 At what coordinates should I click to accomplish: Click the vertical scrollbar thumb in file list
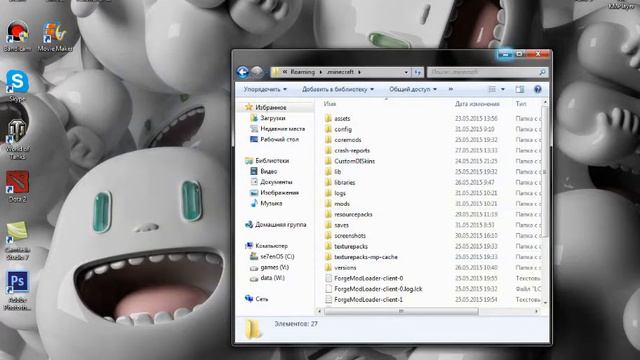(x=544, y=171)
